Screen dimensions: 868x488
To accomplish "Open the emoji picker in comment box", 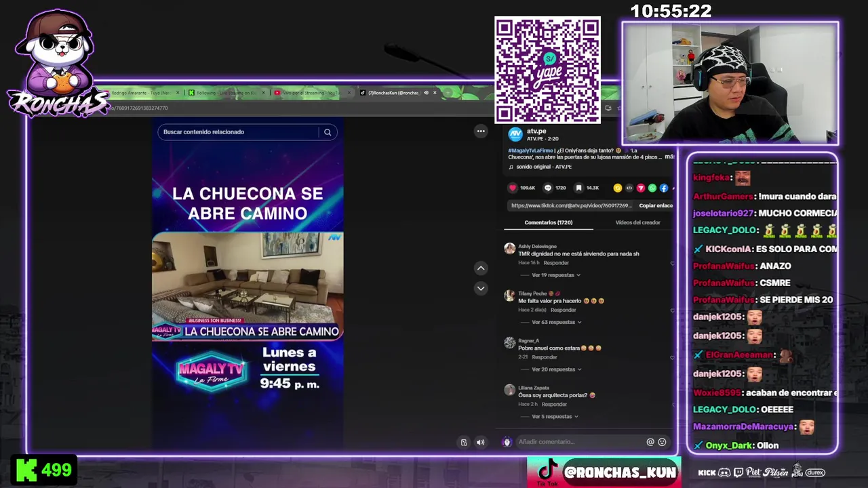I will pyautogui.click(x=662, y=442).
